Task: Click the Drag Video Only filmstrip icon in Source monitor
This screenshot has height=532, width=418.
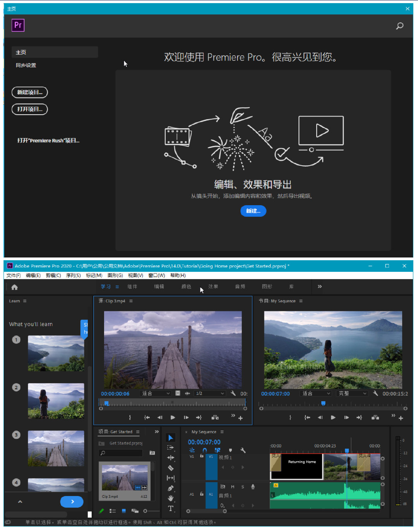Action: pyautogui.click(x=178, y=393)
